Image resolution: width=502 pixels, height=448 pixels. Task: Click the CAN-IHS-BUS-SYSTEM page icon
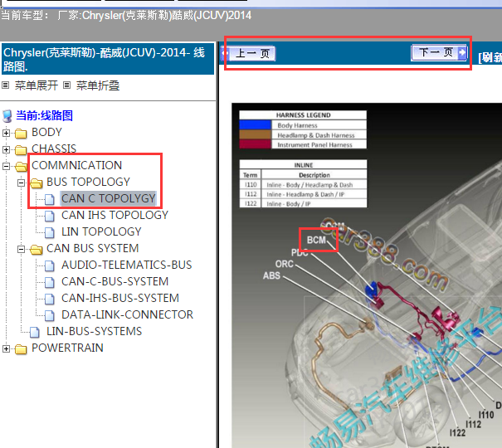point(49,299)
